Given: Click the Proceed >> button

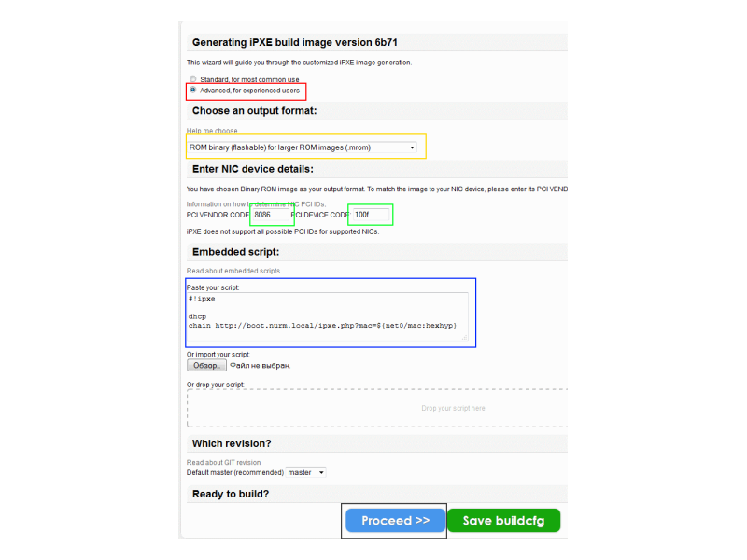Looking at the screenshot, I should coord(395,521).
